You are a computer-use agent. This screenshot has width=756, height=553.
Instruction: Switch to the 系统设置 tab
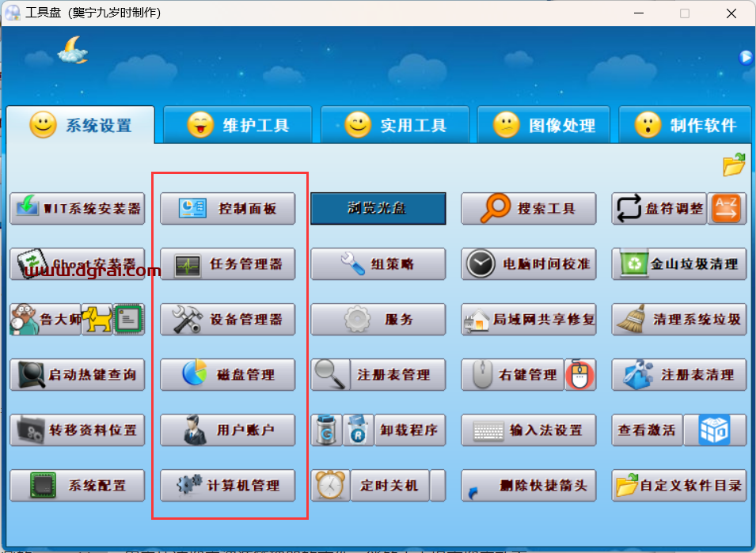click(81, 125)
